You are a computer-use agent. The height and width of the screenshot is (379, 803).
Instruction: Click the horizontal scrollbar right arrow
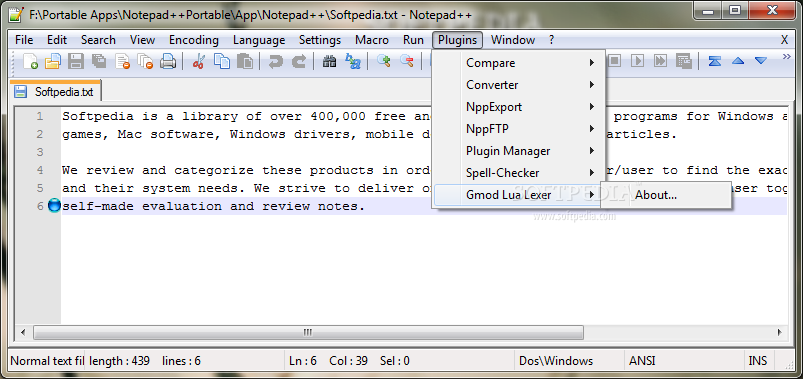(x=779, y=332)
